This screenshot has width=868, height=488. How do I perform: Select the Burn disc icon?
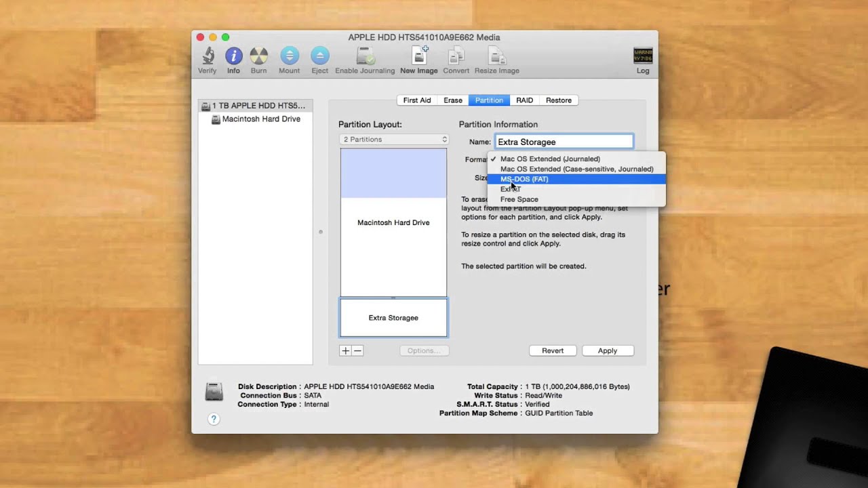[258, 56]
